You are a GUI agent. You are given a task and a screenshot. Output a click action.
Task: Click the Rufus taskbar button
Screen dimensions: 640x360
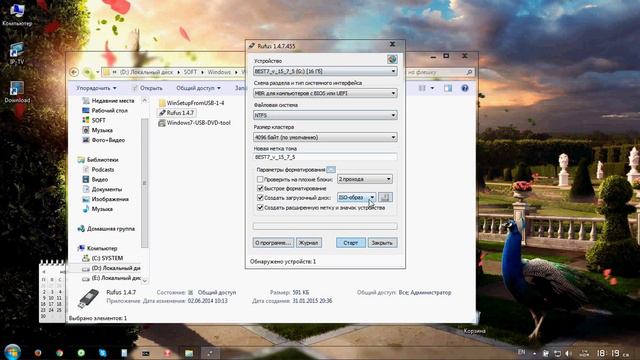pyautogui.click(x=210, y=353)
